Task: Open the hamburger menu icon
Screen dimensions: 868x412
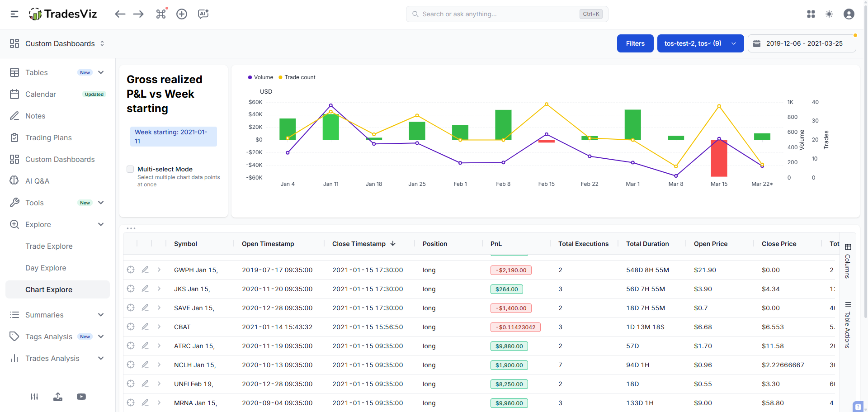Action: [14, 14]
